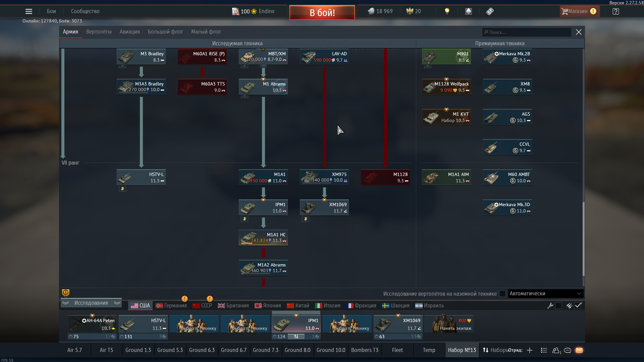Select the Германия nation tab
Viewport: 644px width, 362px height.
click(x=171, y=306)
